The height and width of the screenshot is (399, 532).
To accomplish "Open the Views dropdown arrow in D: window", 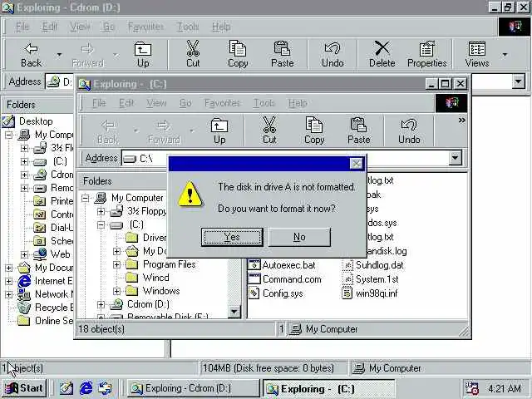I will click(505, 55).
